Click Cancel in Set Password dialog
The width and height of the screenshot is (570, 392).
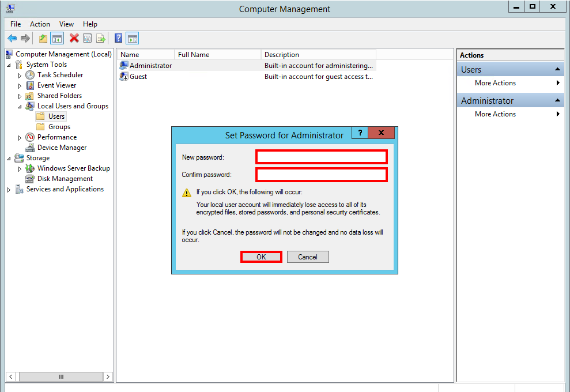pyautogui.click(x=308, y=257)
